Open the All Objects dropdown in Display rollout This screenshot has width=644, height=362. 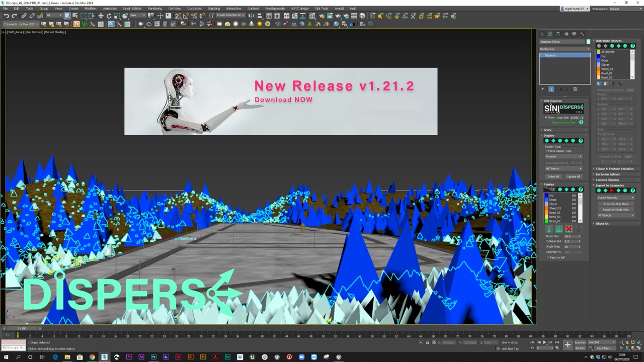coord(563,168)
